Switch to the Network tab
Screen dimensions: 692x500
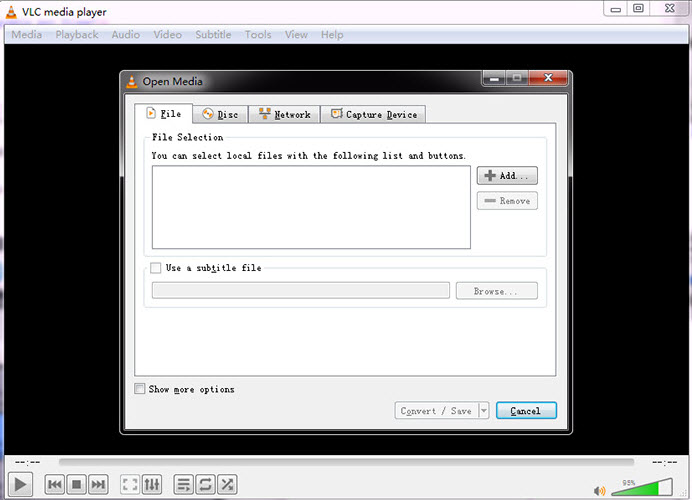[x=284, y=114]
